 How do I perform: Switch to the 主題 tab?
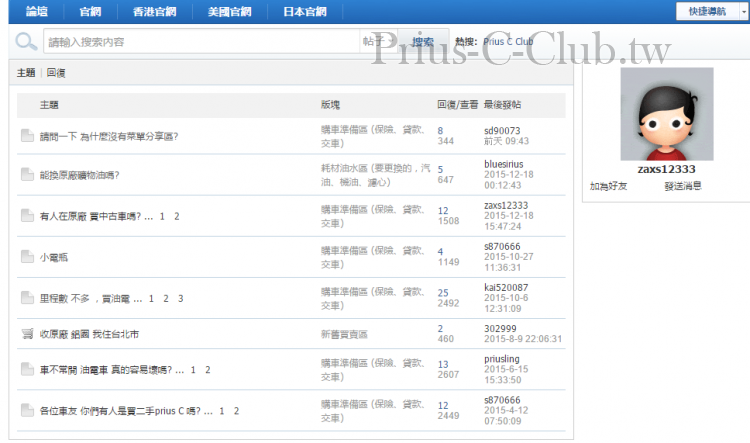[26, 73]
